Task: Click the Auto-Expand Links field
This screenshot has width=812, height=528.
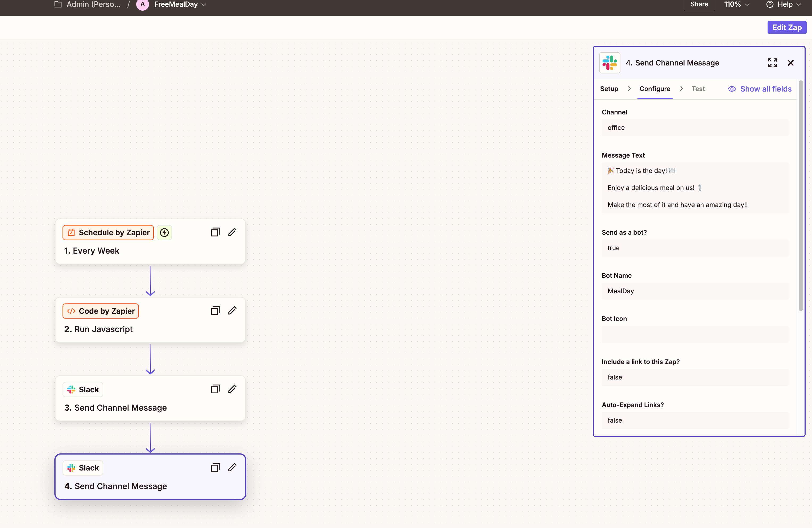Action: pos(695,420)
